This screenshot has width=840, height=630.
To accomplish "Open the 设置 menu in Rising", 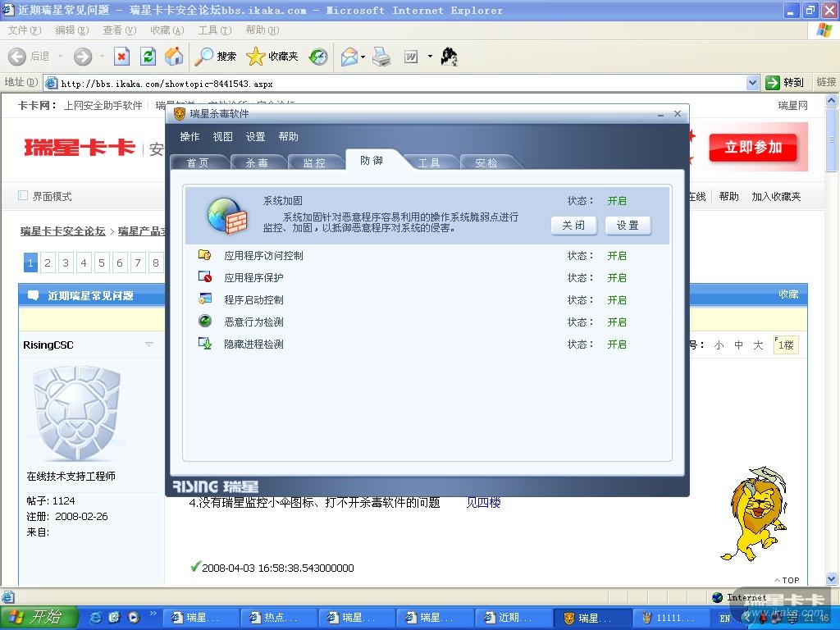I will pos(256,137).
